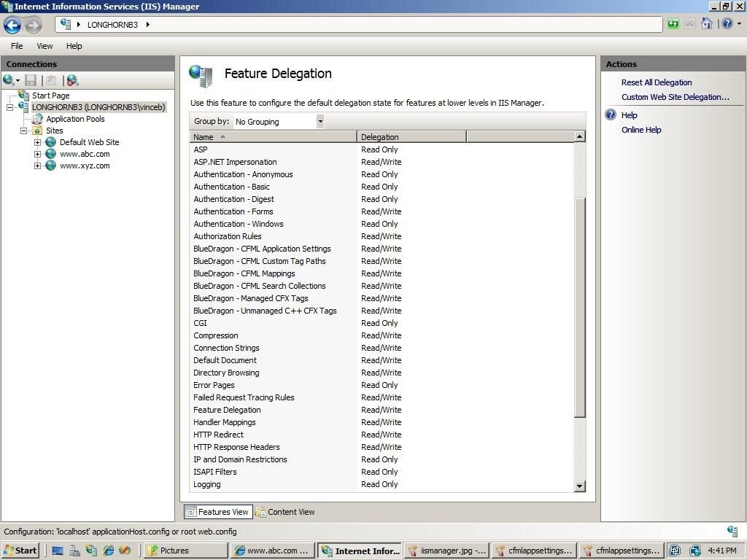
Task: Switch to the Content View tab
Action: [285, 512]
